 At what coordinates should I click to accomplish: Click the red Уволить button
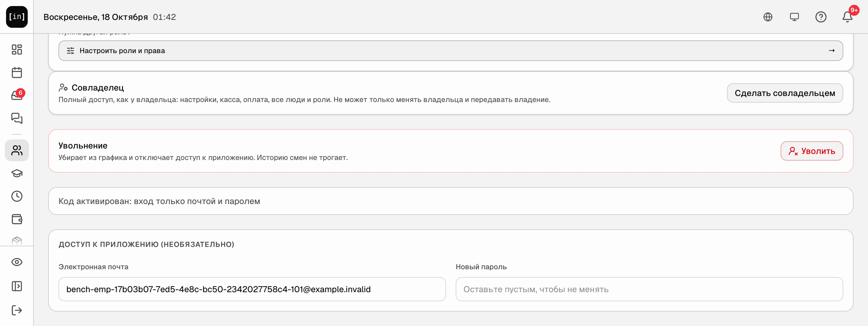coord(812,151)
